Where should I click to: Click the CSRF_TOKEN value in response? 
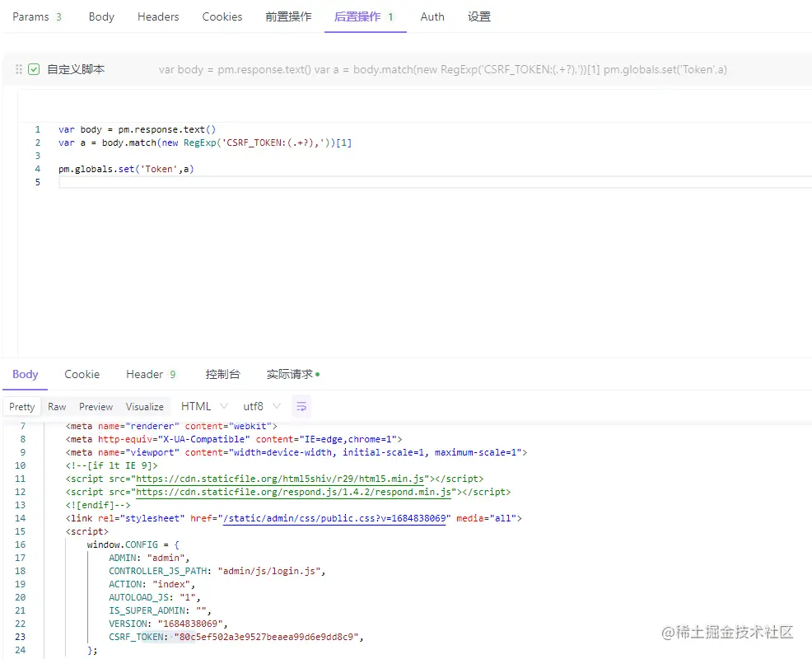point(267,637)
